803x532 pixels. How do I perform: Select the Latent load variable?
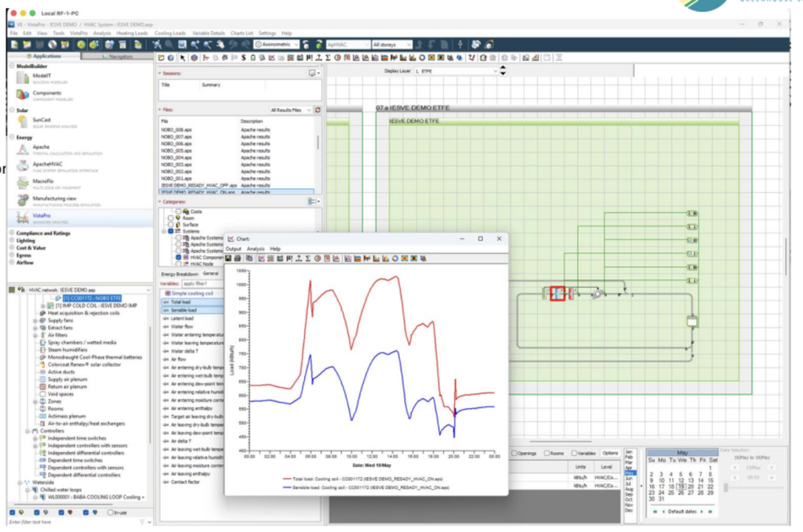click(x=182, y=318)
